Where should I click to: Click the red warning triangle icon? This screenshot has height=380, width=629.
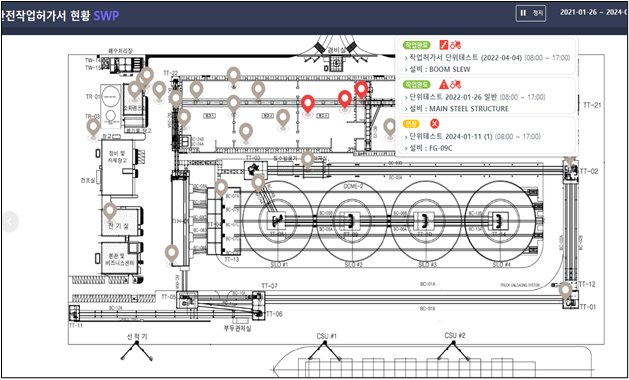pos(443,84)
